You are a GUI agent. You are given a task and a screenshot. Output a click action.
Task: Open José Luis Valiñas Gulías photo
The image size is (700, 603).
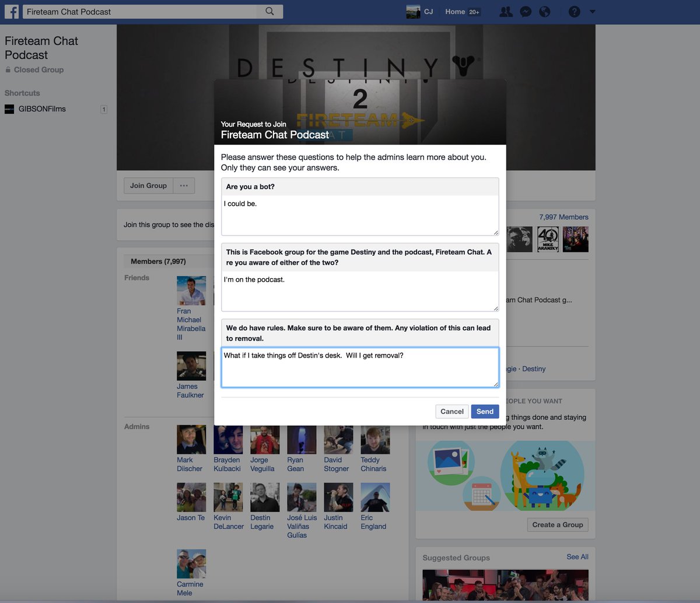pyautogui.click(x=302, y=497)
